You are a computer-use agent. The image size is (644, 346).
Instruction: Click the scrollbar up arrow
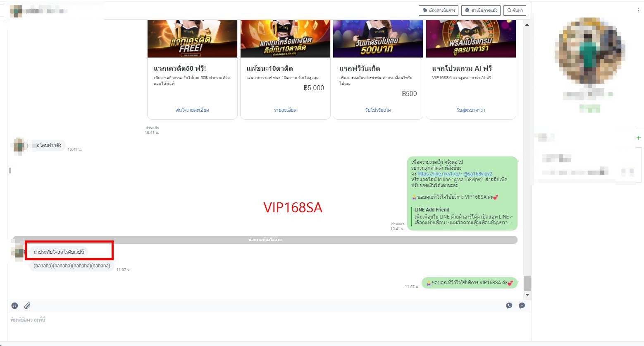tap(527, 25)
